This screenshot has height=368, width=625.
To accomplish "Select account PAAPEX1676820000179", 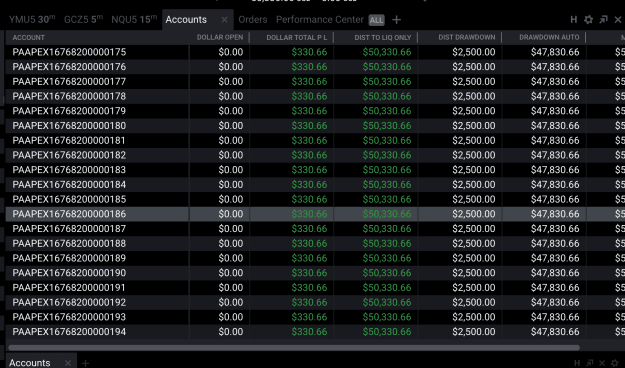I will pos(69,111).
